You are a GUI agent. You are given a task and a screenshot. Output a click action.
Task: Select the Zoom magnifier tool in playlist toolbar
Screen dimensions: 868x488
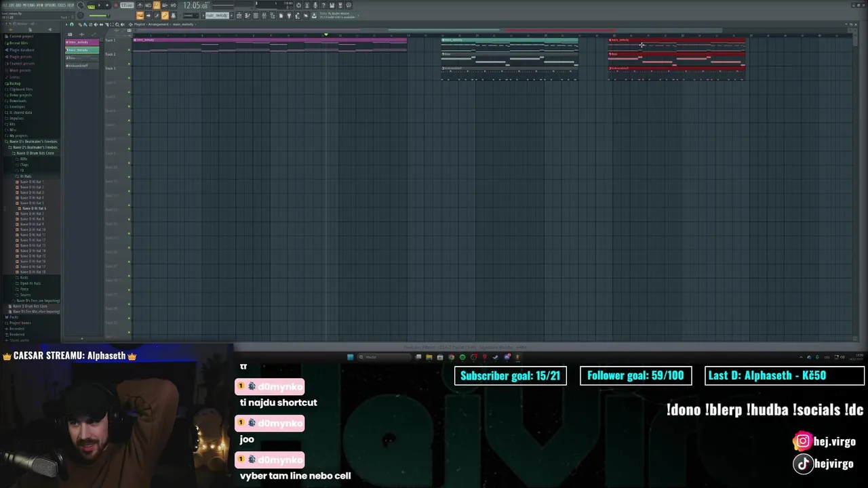117,24
